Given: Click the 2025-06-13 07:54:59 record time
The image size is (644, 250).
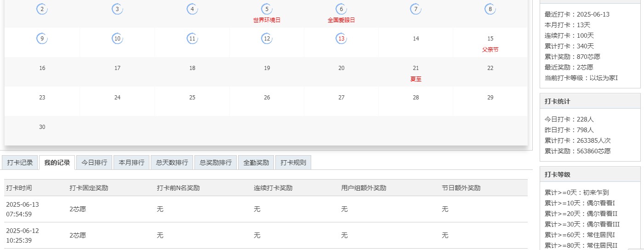Looking at the screenshot, I should click(x=23, y=209).
